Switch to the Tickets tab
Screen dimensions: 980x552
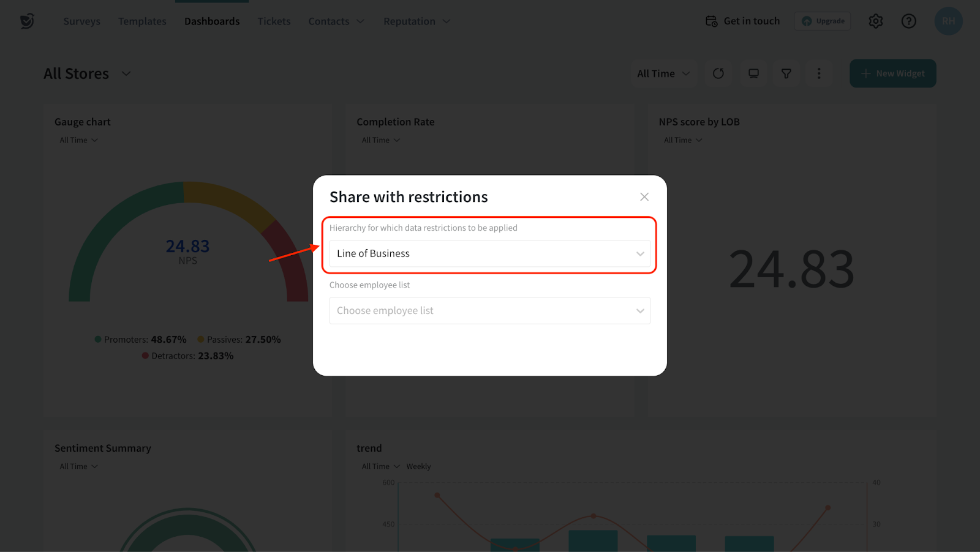coord(274,21)
